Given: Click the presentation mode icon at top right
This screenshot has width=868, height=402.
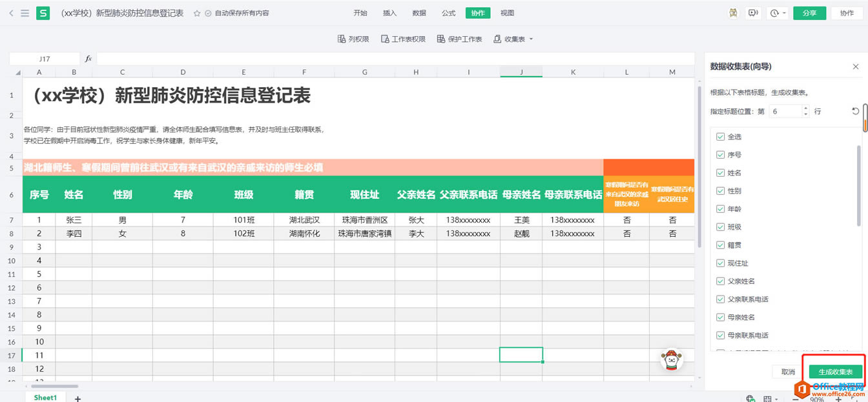Looking at the screenshot, I should [752, 13].
